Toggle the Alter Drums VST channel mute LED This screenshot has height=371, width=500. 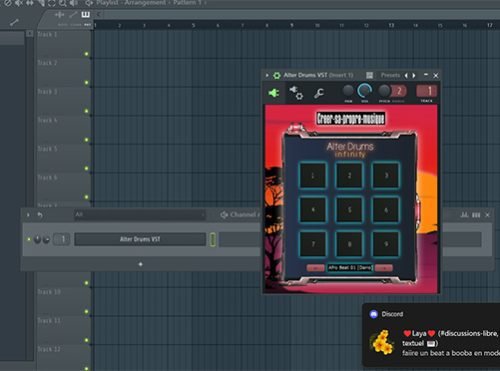[29, 239]
